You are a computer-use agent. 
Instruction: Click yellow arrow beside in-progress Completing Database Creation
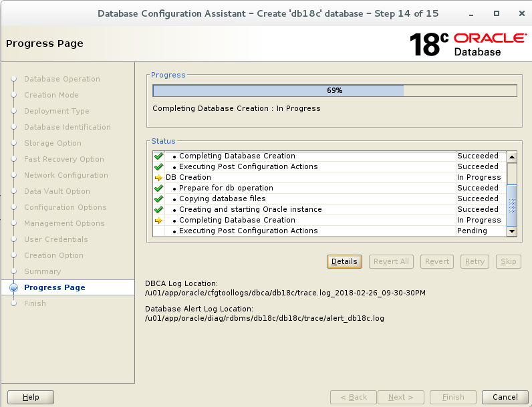pos(158,221)
